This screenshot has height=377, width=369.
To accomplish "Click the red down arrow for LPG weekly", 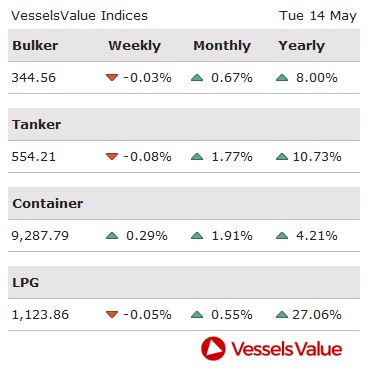I will (x=112, y=314).
